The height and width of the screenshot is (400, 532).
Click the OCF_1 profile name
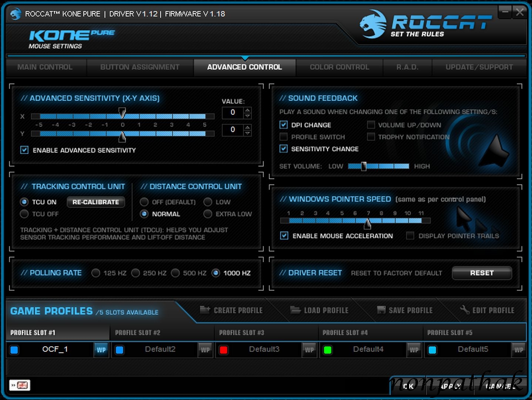click(55, 349)
